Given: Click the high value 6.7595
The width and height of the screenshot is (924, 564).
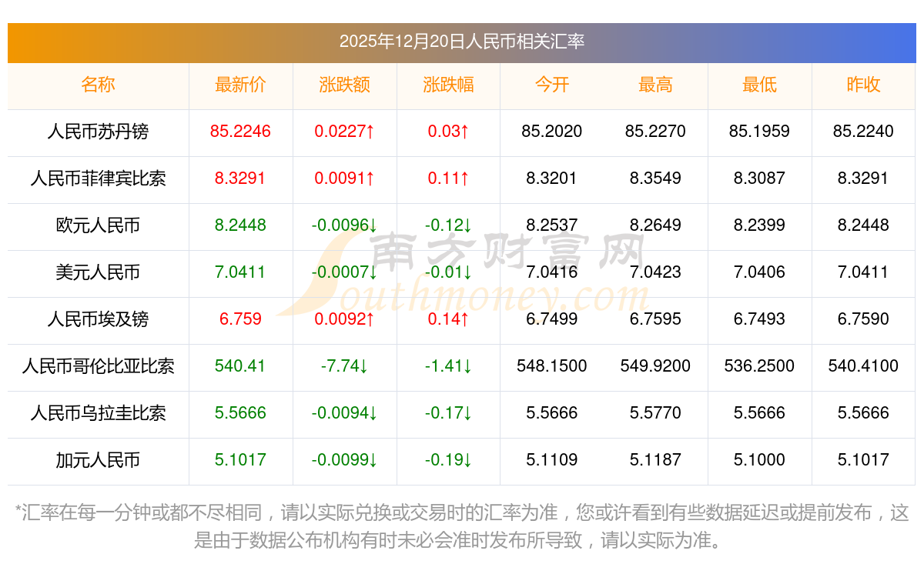Looking at the screenshot, I should 656,319.
